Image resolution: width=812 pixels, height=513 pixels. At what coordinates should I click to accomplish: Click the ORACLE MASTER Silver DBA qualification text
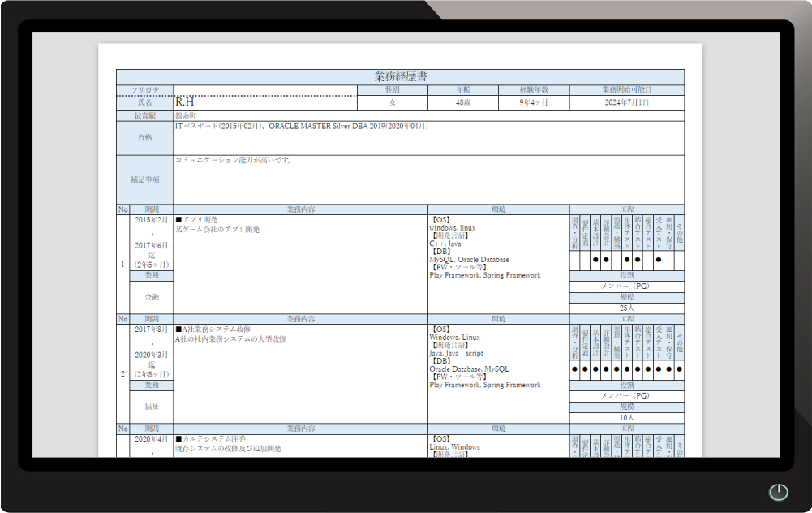tap(349, 127)
